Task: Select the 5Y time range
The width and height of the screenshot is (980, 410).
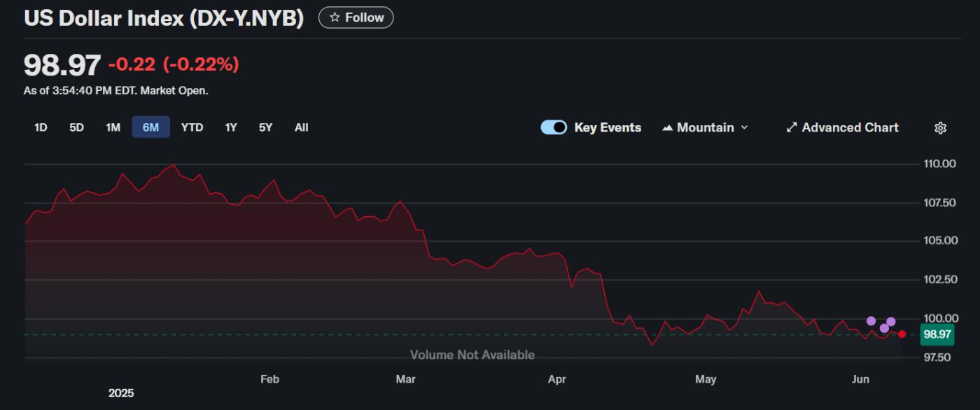Action: click(x=265, y=127)
